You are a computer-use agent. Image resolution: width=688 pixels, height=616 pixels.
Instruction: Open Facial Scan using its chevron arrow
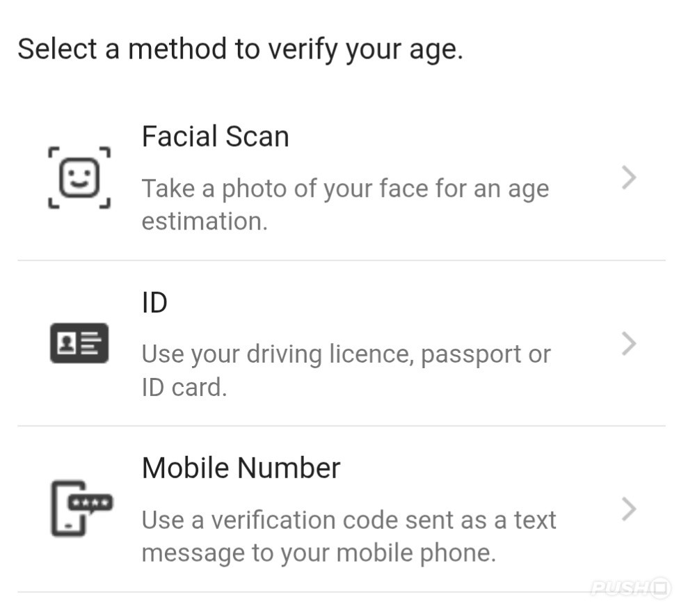click(x=628, y=179)
